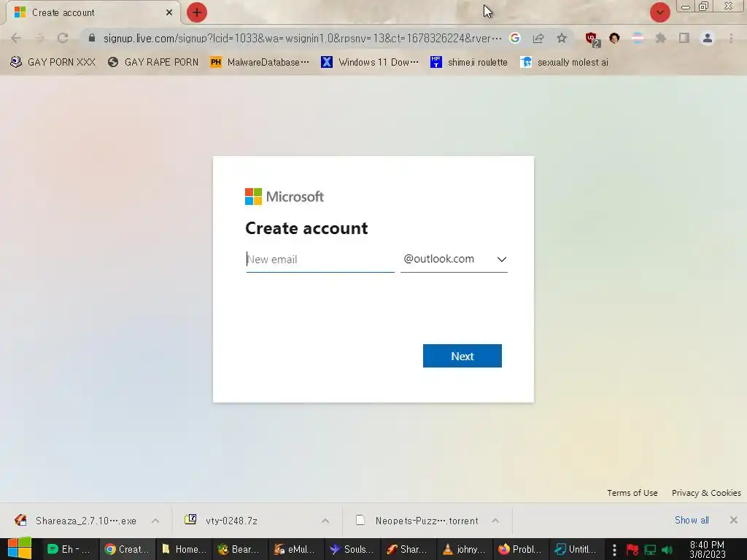The image size is (747, 560).
Task: Switch to the Souls… taskbar app
Action: (352, 549)
